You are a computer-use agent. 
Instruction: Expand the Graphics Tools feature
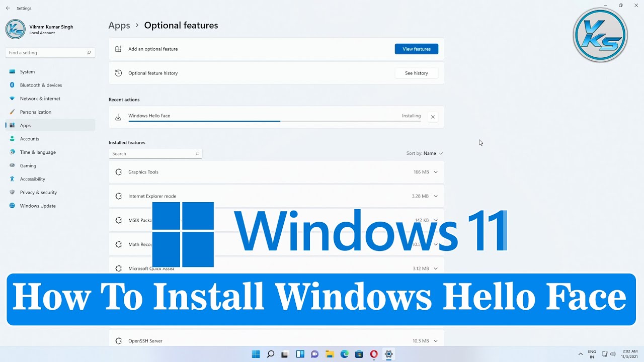point(436,172)
